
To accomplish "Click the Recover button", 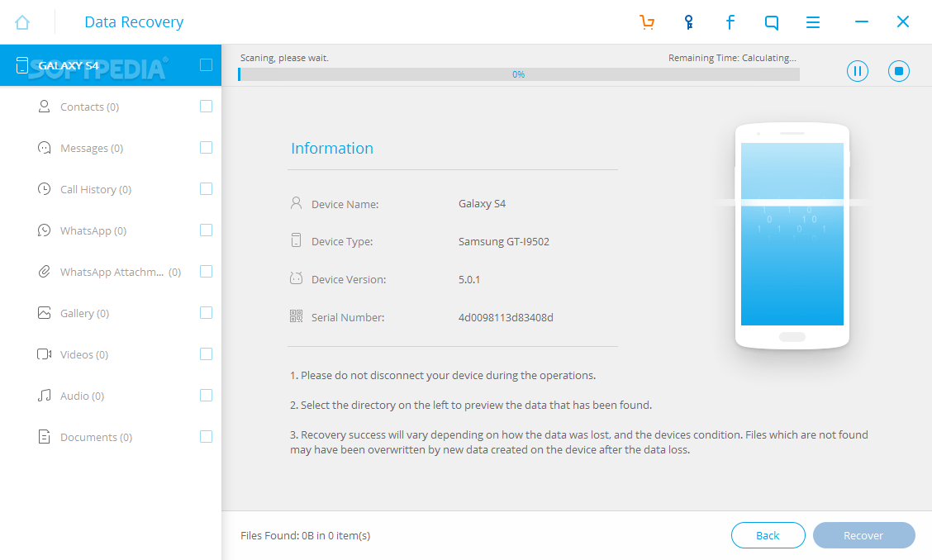I will click(863, 535).
